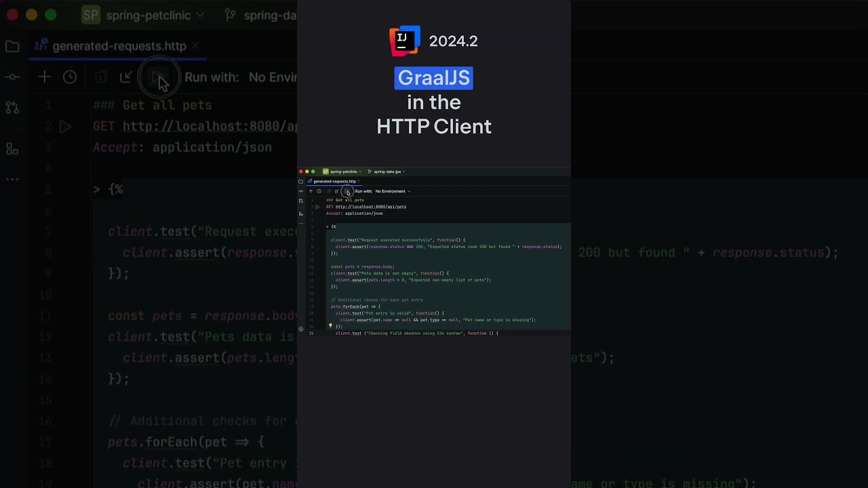This screenshot has width=868, height=488.
Task: Open Project folder tool window in small IDE
Action: click(x=301, y=182)
